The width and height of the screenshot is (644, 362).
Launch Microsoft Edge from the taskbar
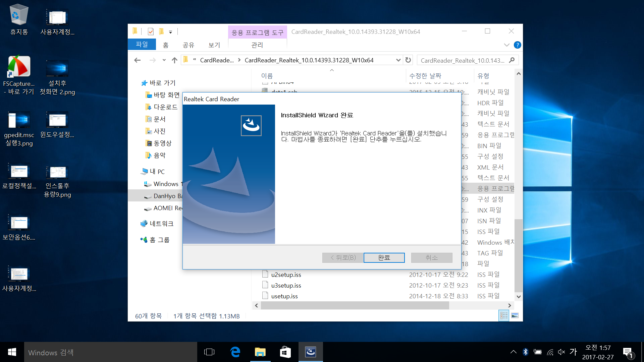click(x=235, y=352)
